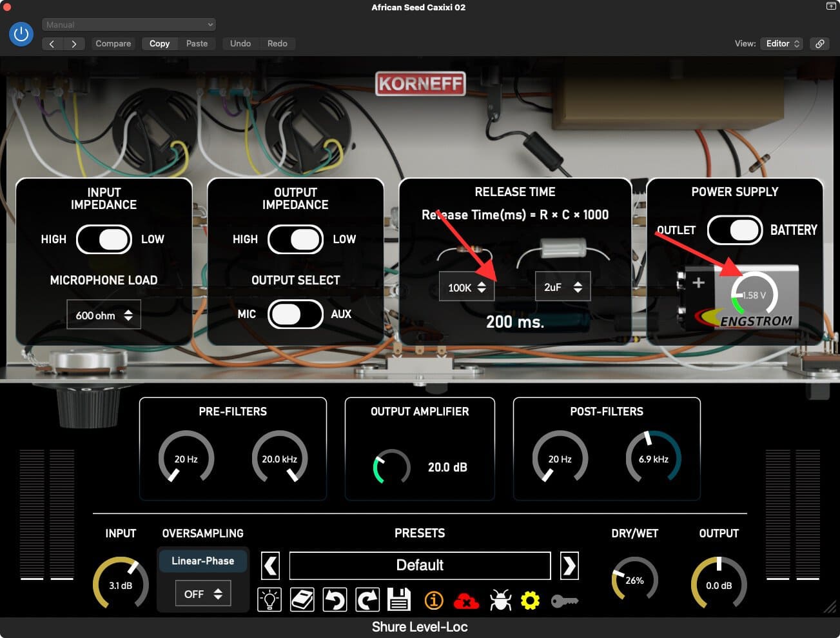Open the Manual preset dropdown
The width and height of the screenshot is (840, 638).
[x=129, y=25]
